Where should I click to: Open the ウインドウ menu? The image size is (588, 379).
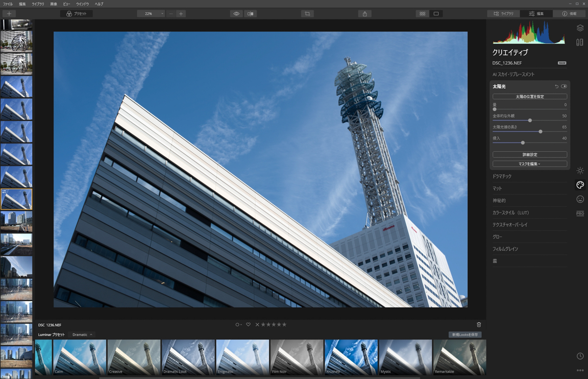click(x=82, y=4)
